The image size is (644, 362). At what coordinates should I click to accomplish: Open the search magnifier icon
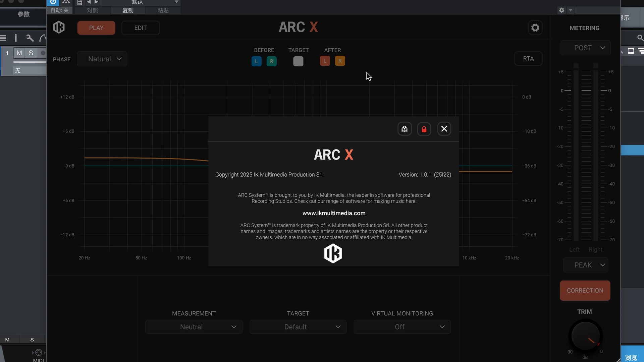pyautogui.click(x=640, y=38)
